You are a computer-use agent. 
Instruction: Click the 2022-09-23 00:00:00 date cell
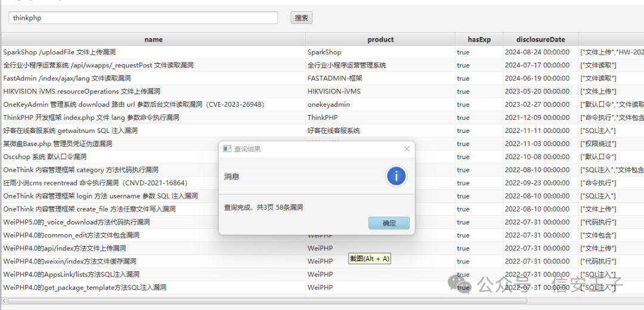click(540, 183)
